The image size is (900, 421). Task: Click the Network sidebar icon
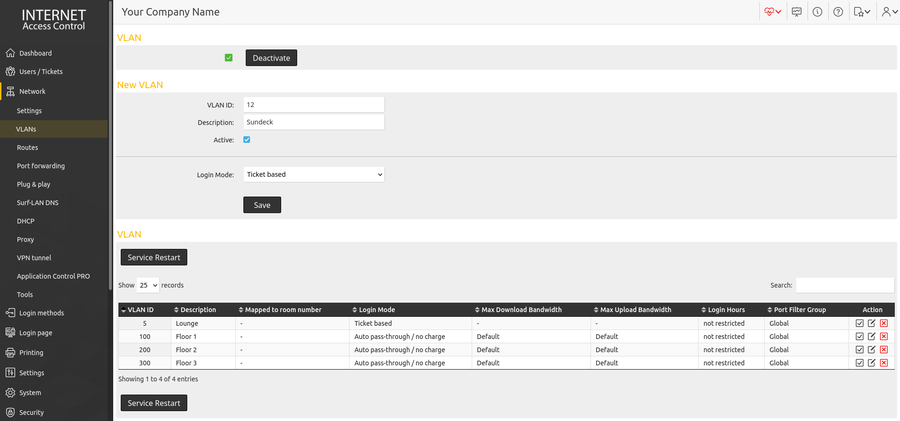click(x=10, y=91)
